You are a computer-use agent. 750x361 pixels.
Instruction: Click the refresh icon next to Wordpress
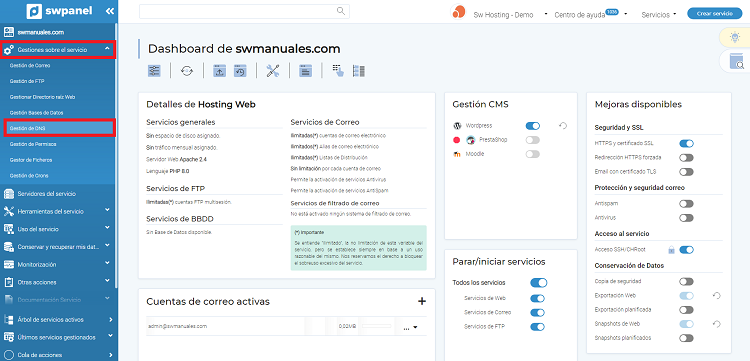point(563,126)
